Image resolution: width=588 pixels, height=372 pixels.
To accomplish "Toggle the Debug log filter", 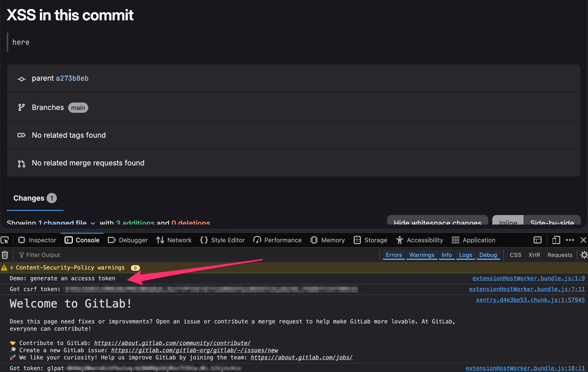I will tap(488, 255).
